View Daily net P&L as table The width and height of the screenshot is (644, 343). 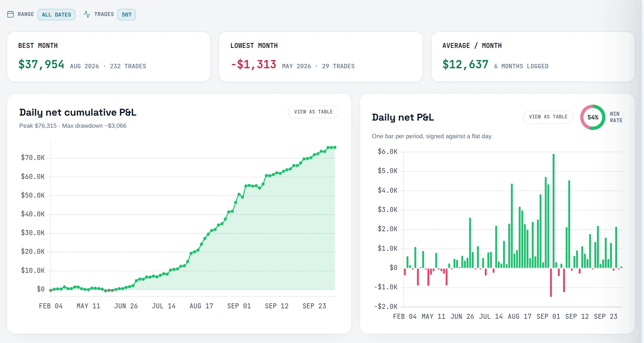(548, 117)
